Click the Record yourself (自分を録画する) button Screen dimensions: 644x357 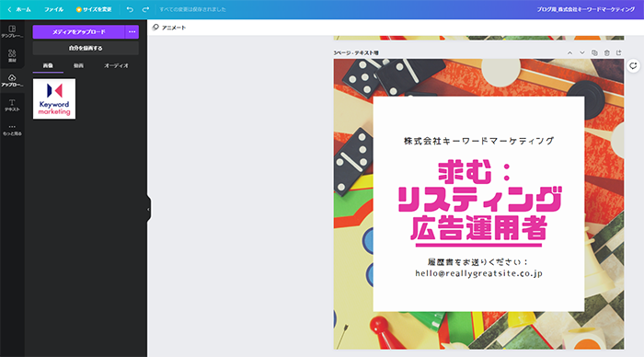86,48
